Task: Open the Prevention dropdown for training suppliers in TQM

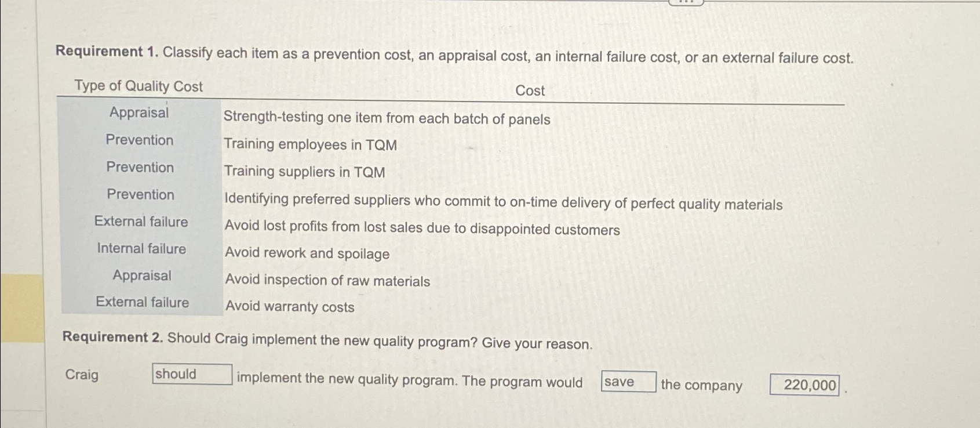Action: pyautogui.click(x=139, y=168)
